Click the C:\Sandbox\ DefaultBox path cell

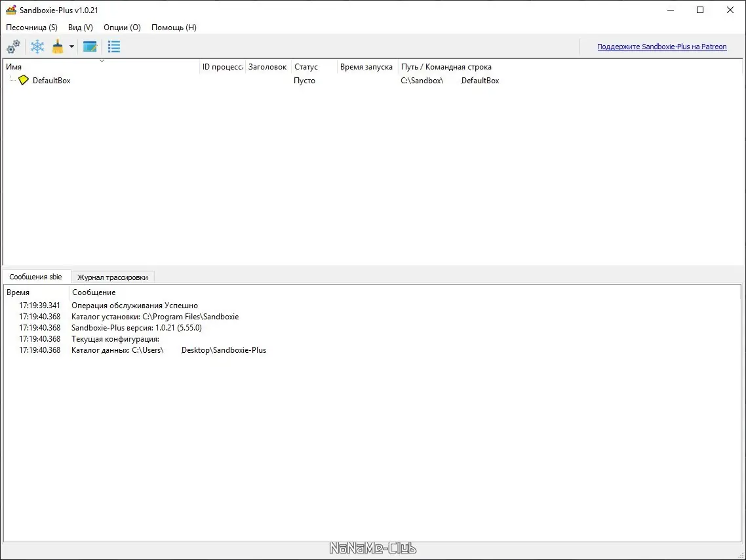[x=450, y=81]
